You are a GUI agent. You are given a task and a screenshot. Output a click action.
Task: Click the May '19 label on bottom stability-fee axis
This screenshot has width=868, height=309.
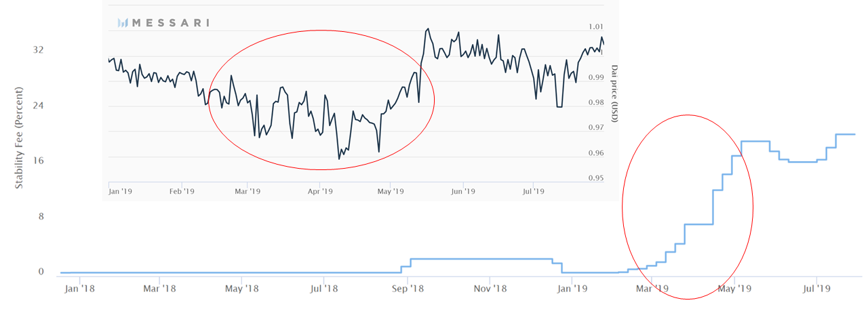click(734, 289)
